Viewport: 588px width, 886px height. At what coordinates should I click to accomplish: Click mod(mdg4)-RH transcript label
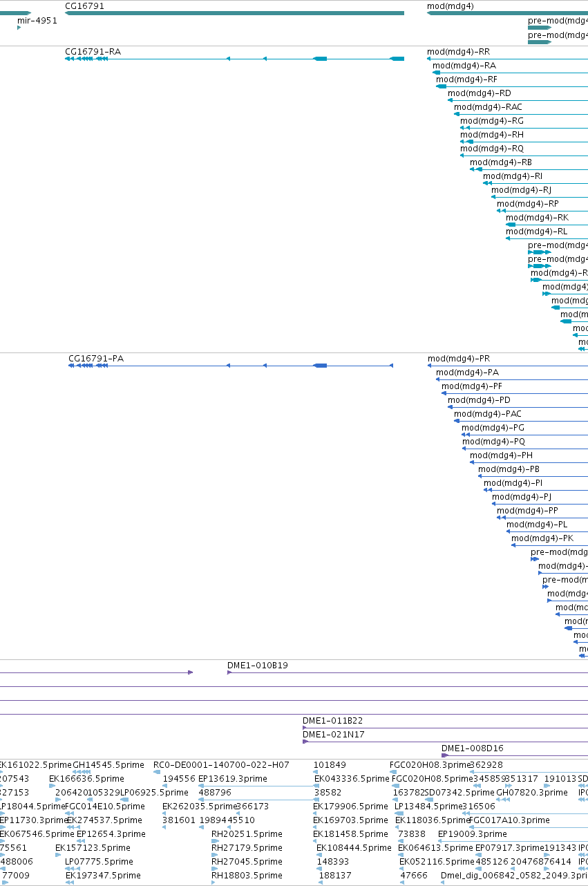click(x=492, y=135)
